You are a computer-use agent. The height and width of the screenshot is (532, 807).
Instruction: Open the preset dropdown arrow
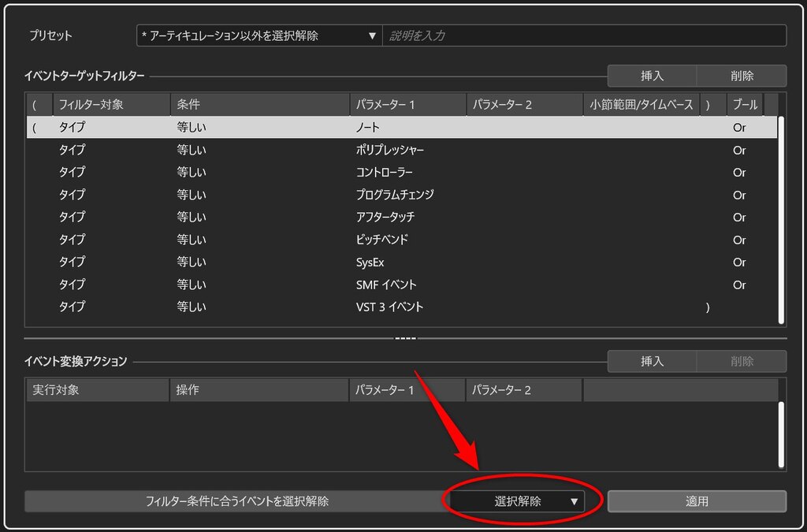click(372, 36)
